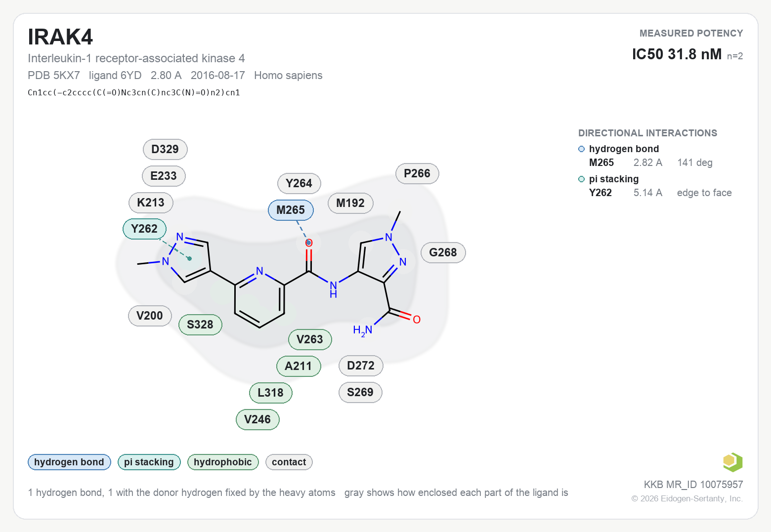The image size is (771, 532).
Task: Click the IC50 31.8 nM potency value
Action: pyautogui.click(x=677, y=54)
